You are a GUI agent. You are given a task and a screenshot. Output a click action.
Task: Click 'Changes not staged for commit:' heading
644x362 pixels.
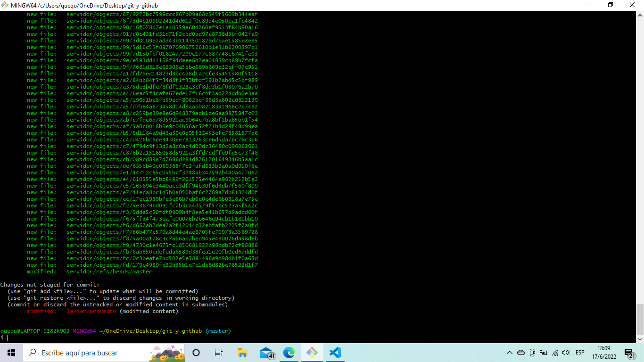point(50,285)
